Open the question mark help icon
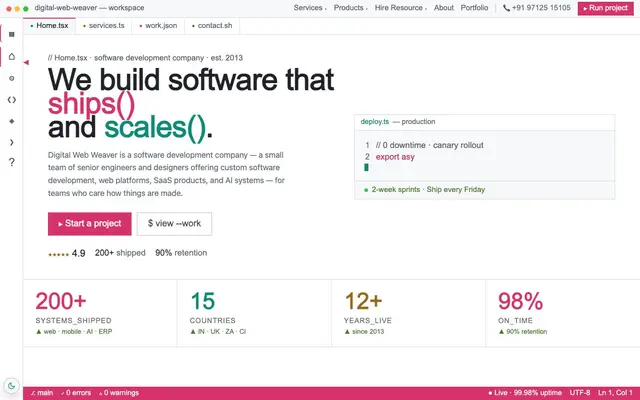The width and height of the screenshot is (640, 400). point(11,162)
